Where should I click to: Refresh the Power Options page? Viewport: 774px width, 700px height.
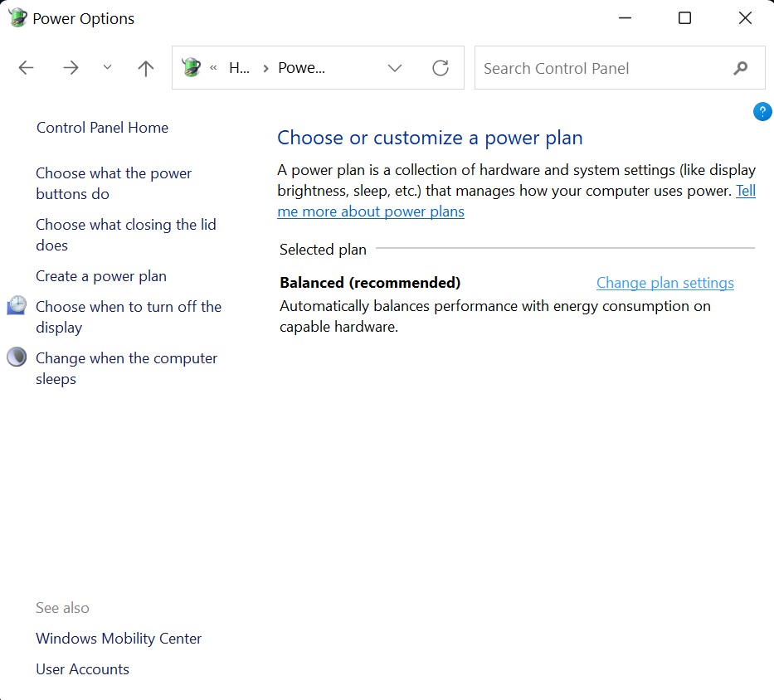pyautogui.click(x=441, y=68)
